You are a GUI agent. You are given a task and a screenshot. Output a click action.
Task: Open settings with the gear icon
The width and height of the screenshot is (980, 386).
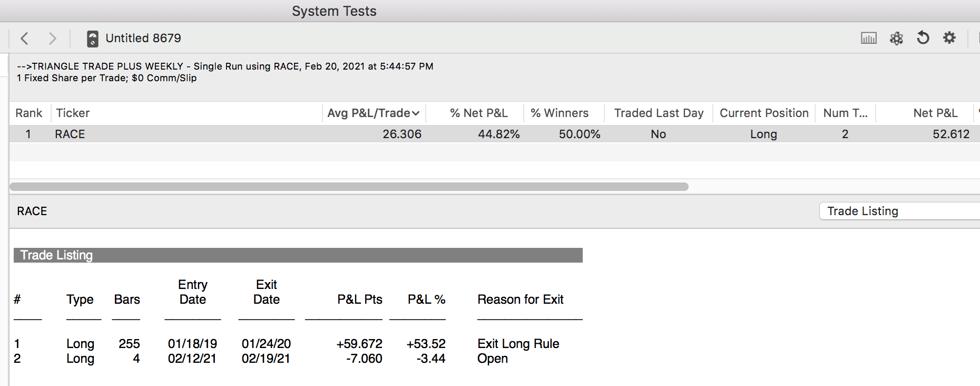949,38
